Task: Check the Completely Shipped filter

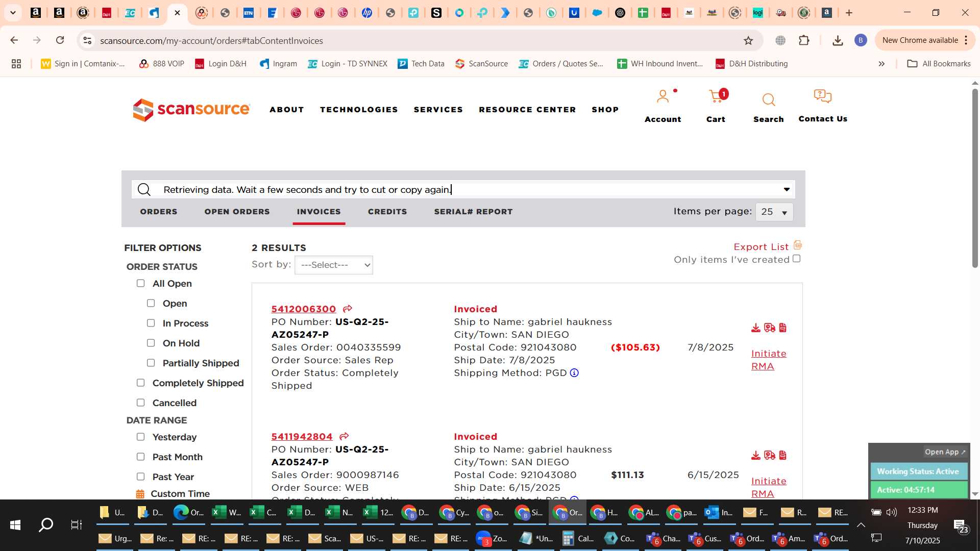Action: coord(140,383)
